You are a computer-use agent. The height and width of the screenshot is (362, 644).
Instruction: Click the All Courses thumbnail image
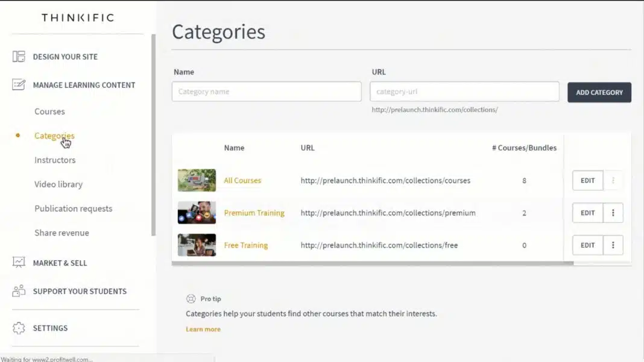click(197, 180)
